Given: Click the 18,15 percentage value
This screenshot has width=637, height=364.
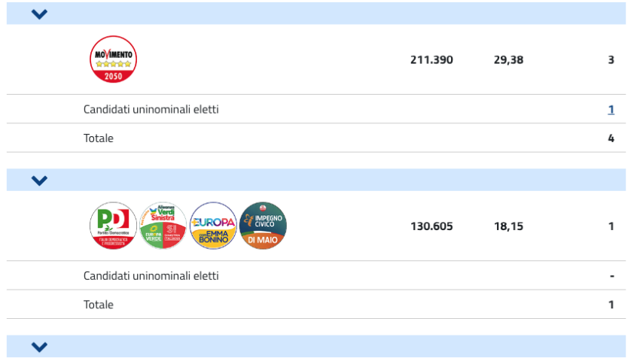Looking at the screenshot, I should (508, 226).
